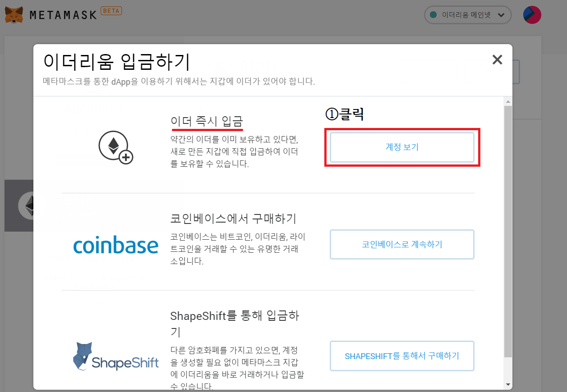Click SHAPESHIFT를 통해서 구매하기 button

(x=402, y=356)
